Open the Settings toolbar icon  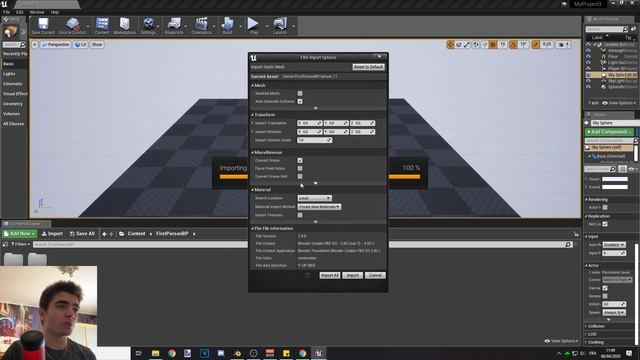(x=148, y=25)
